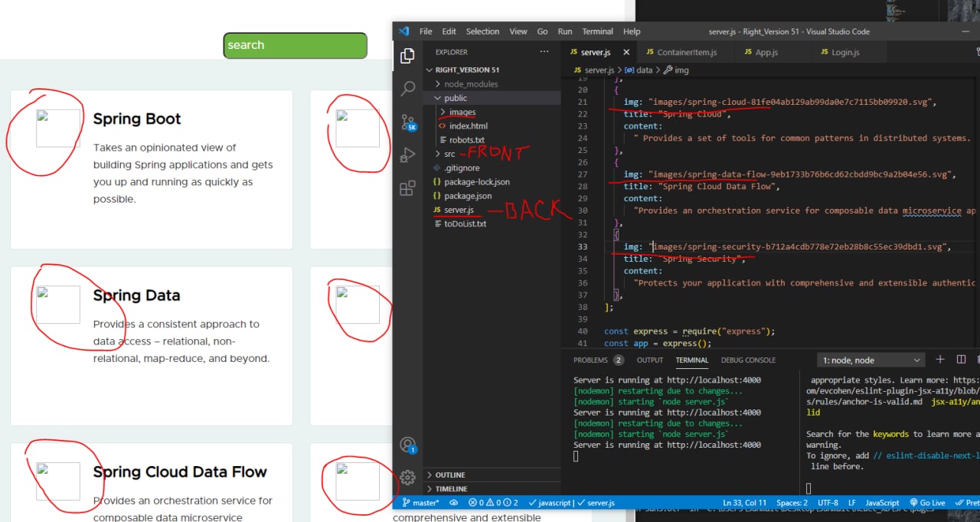Open the Run and Debug view icon
Image resolution: width=980 pixels, height=522 pixels.
pyautogui.click(x=408, y=155)
